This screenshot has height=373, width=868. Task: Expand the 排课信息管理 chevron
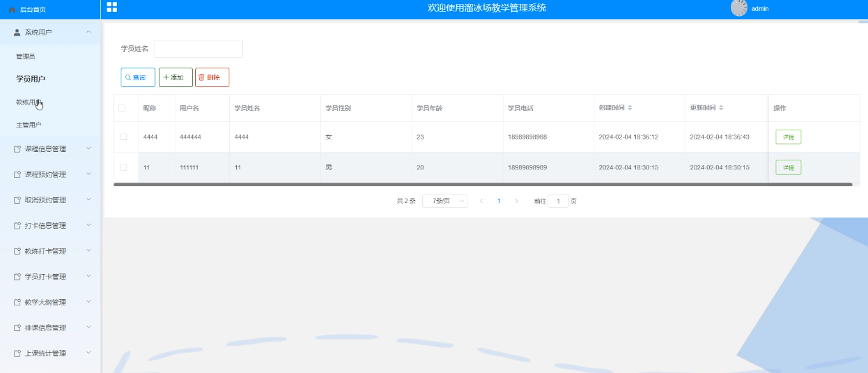(88, 328)
